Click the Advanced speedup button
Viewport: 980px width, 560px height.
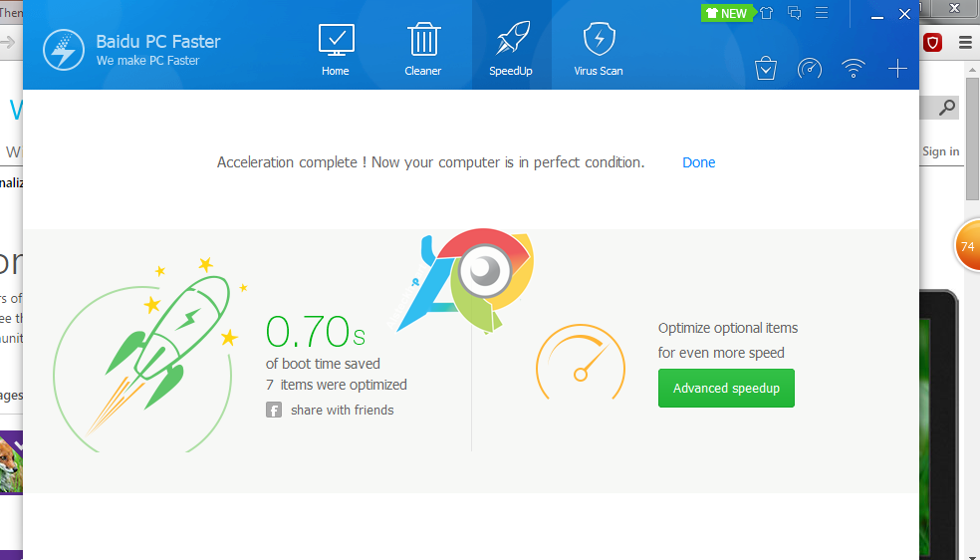pos(726,389)
